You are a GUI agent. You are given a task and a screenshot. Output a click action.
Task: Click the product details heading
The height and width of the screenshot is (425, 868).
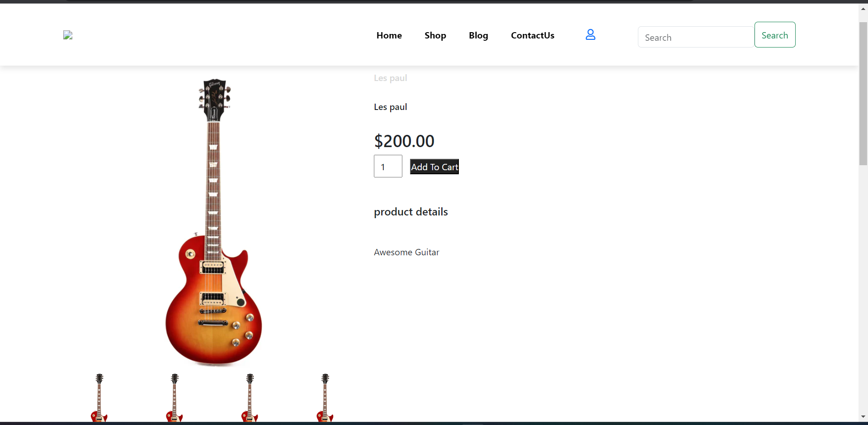[x=410, y=212]
